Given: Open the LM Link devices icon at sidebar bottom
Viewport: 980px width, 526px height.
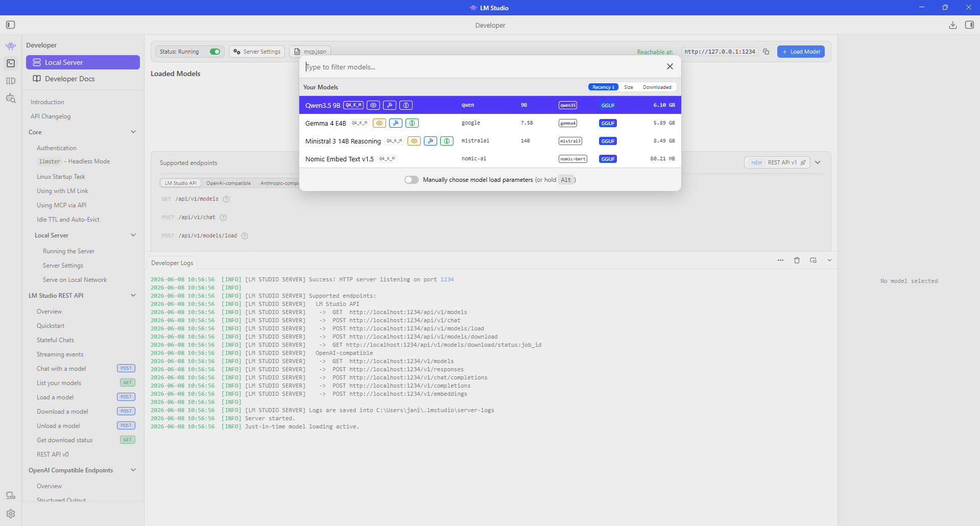Looking at the screenshot, I should tap(11, 496).
